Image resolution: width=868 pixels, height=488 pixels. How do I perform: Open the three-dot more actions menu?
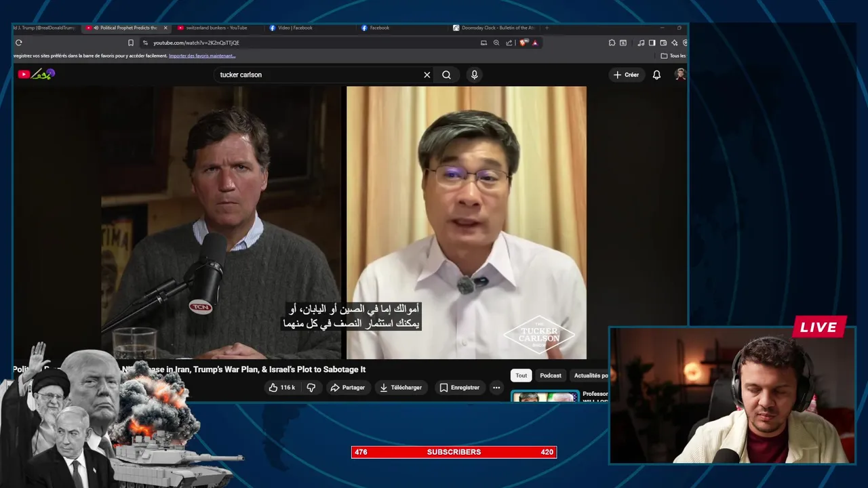click(x=496, y=388)
